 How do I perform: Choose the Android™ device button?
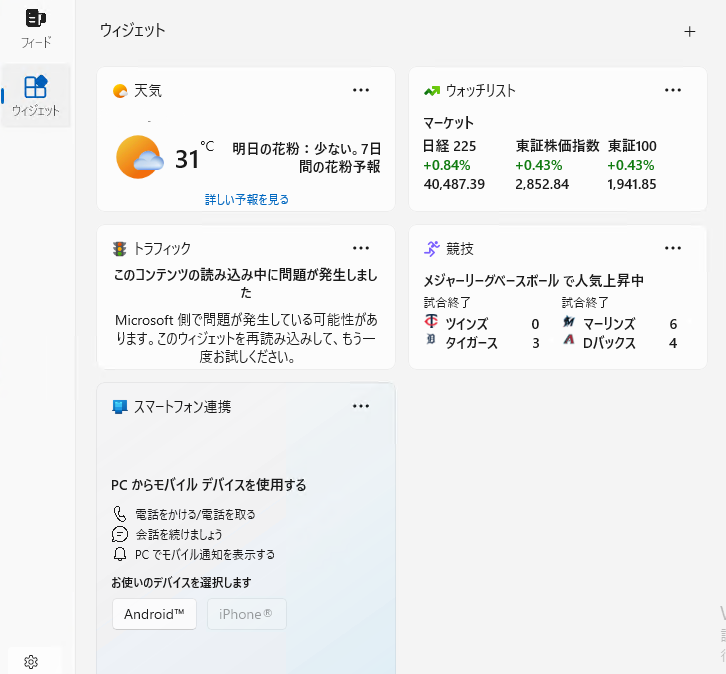point(154,614)
